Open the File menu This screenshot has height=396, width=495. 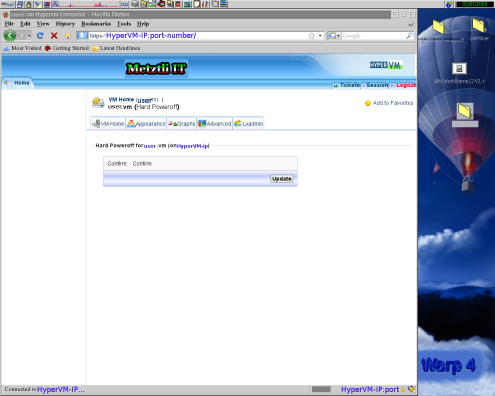click(9, 24)
